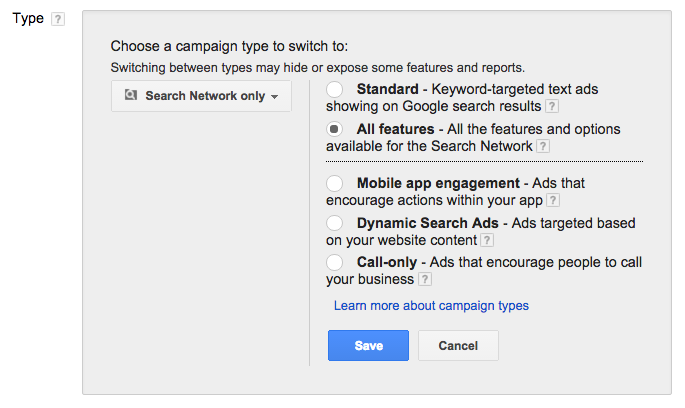Click the Dynamic Search Ads bold label
This screenshot has height=408, width=685.
coord(428,223)
